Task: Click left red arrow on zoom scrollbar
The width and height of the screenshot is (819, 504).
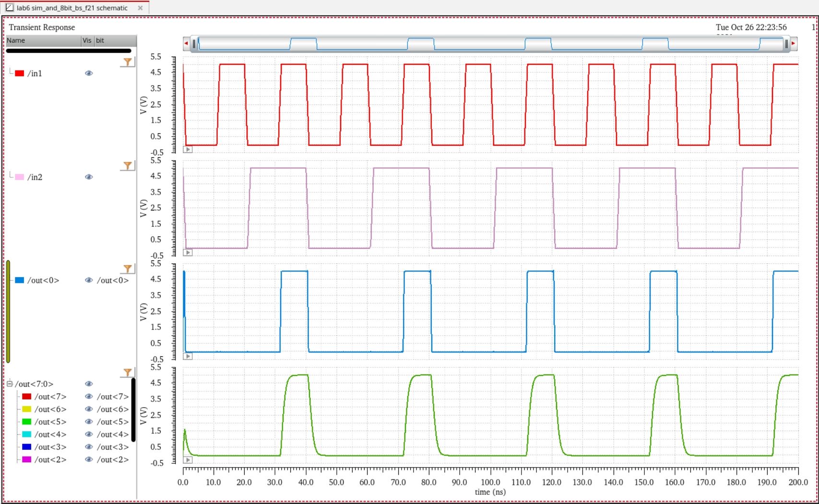Action: pyautogui.click(x=186, y=44)
